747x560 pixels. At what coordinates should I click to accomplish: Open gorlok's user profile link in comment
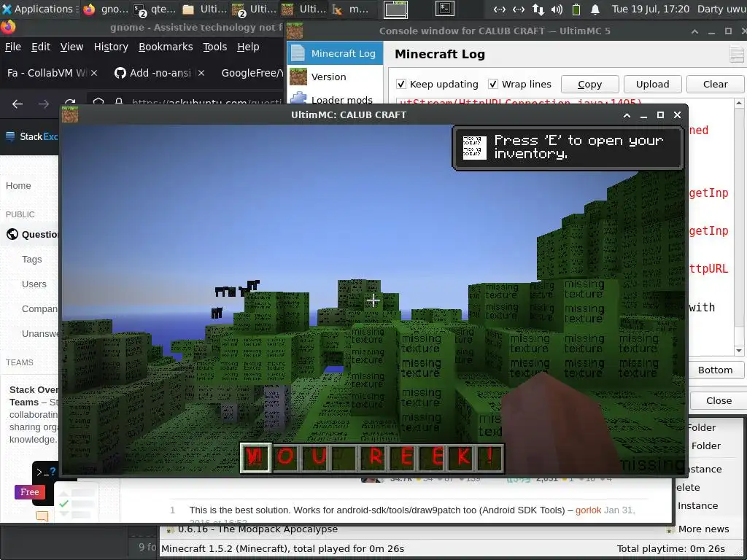pyautogui.click(x=589, y=510)
